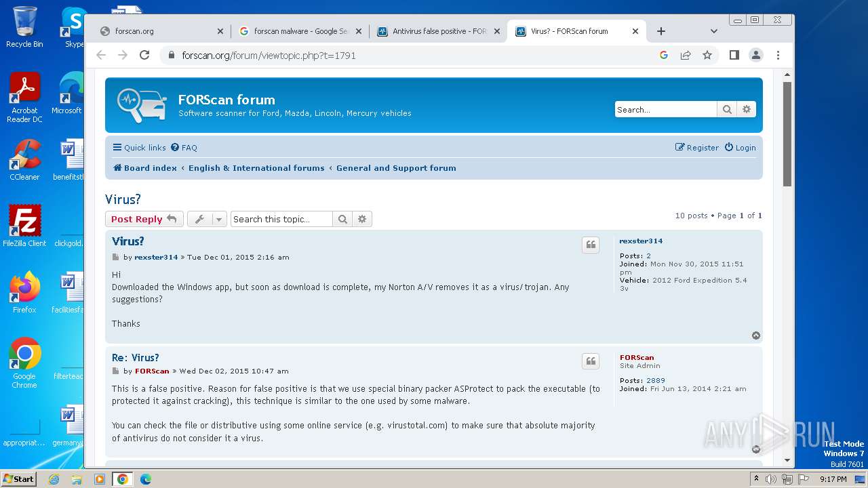Open the FORScan forum logo icon
This screenshot has height=488, width=868.
click(141, 105)
